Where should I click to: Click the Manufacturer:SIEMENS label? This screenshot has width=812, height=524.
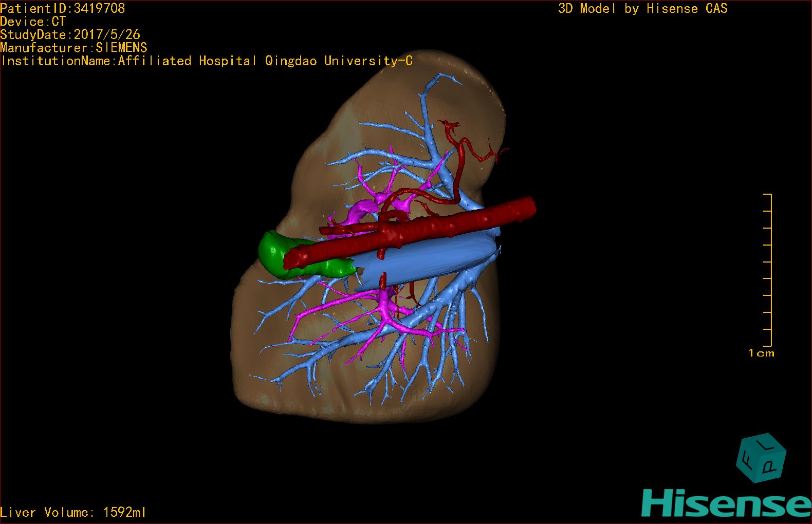pyautogui.click(x=74, y=48)
